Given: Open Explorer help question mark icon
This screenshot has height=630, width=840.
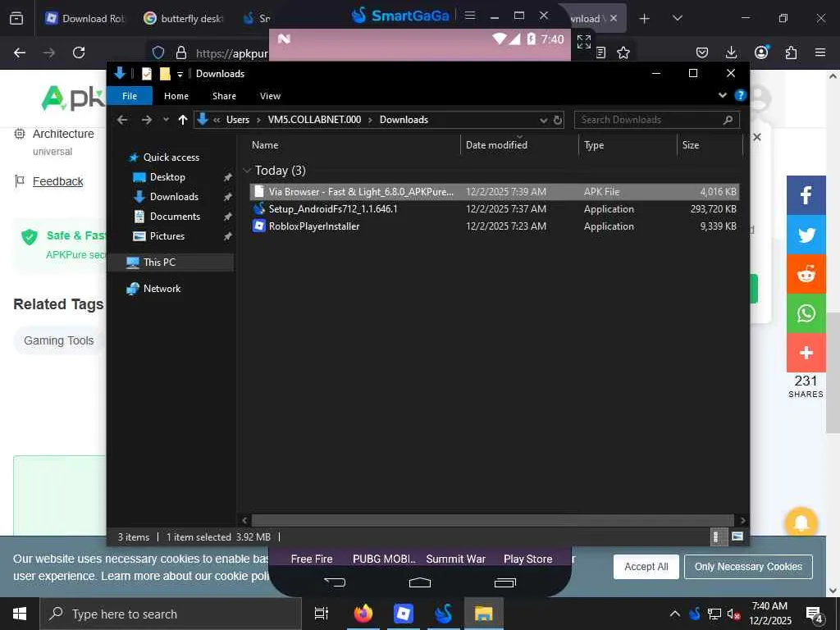Looking at the screenshot, I should (741, 95).
